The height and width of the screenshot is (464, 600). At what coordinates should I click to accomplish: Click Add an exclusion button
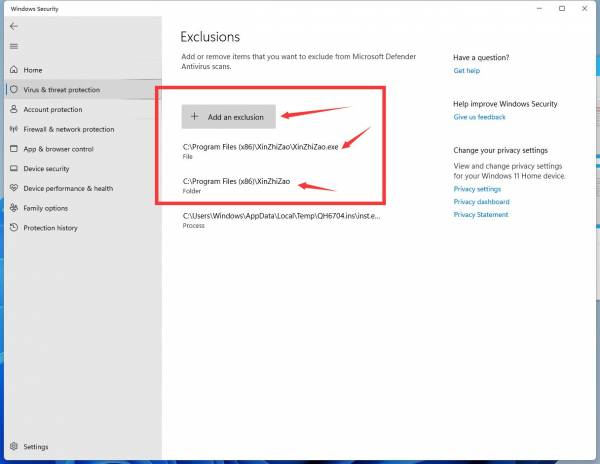228,117
